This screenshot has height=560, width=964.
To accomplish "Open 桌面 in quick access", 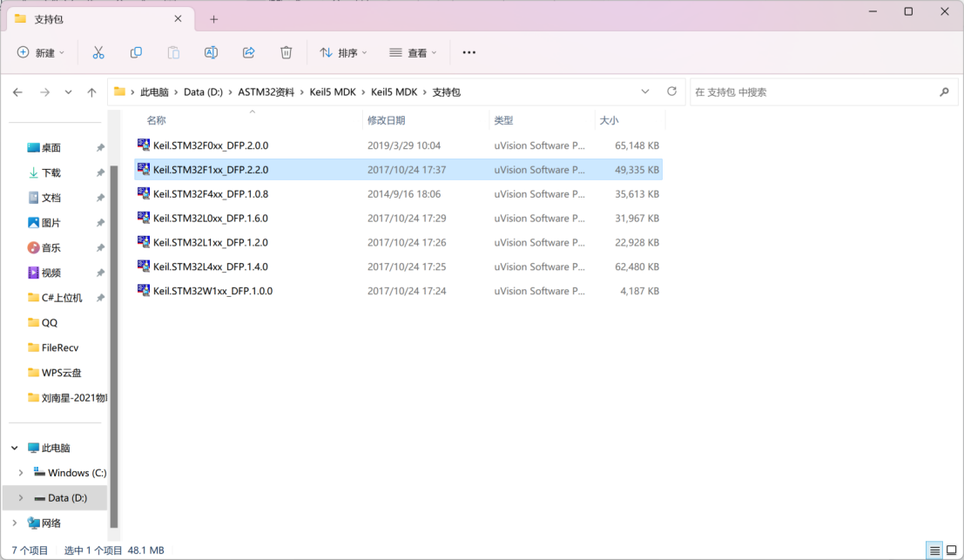I will pos(51,147).
